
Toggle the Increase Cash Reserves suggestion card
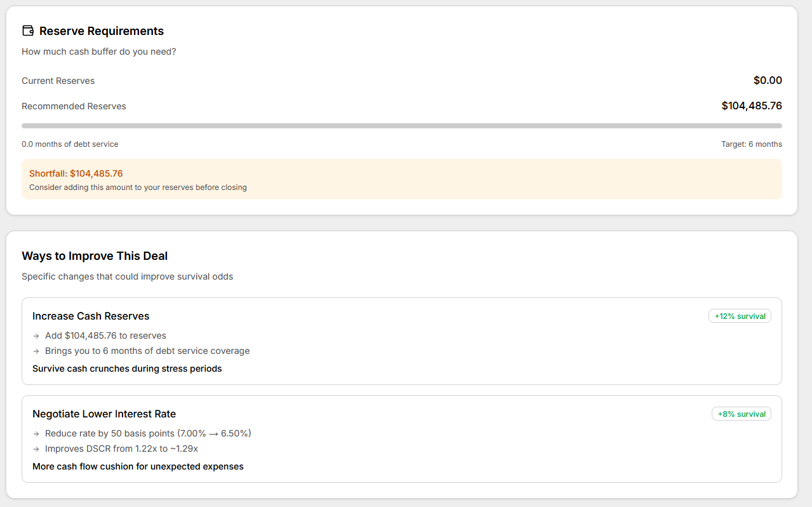point(403,341)
